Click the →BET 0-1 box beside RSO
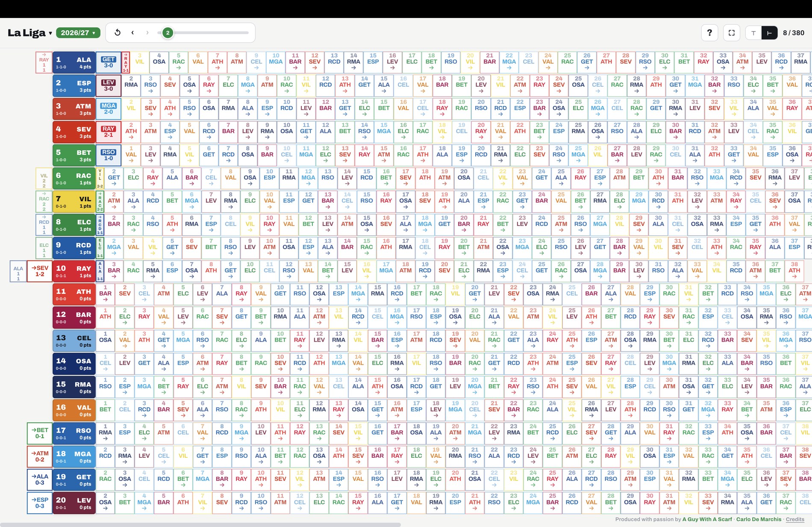The height and width of the screenshot is (527, 812). (x=40, y=433)
